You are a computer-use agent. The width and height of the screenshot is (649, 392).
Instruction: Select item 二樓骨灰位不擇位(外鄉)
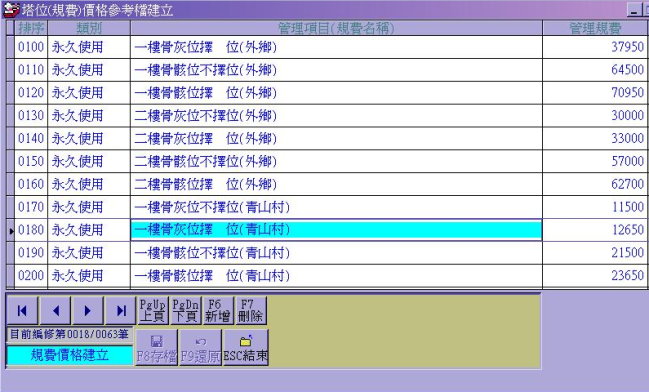(336, 116)
